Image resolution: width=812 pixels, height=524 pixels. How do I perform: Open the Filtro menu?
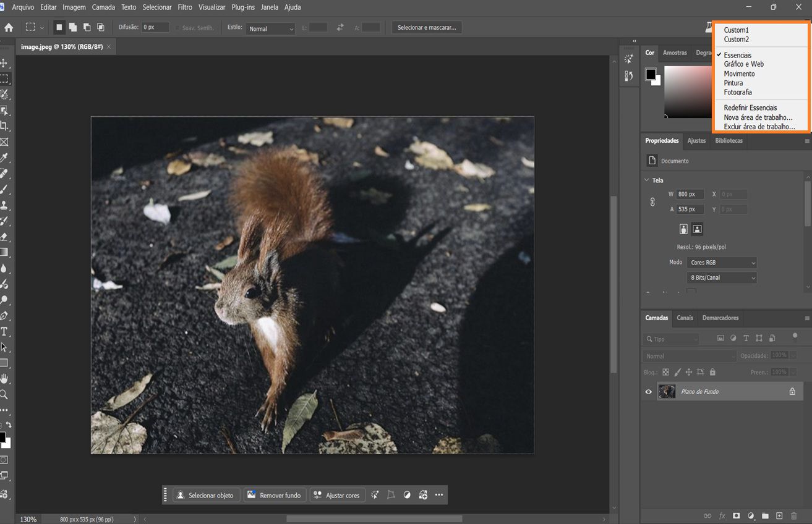[x=184, y=7]
